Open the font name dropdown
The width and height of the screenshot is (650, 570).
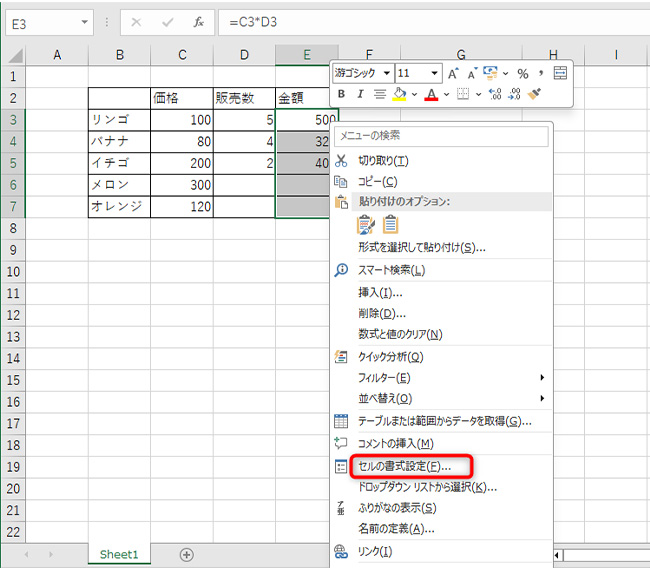click(x=386, y=73)
